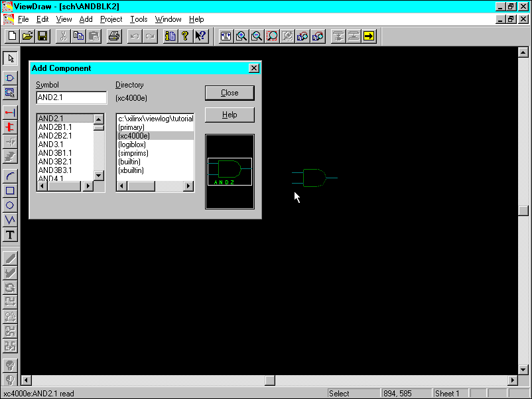This screenshot has height=399, width=532.
Task: Click the yellow arrow toolbar icon
Action: click(369, 36)
